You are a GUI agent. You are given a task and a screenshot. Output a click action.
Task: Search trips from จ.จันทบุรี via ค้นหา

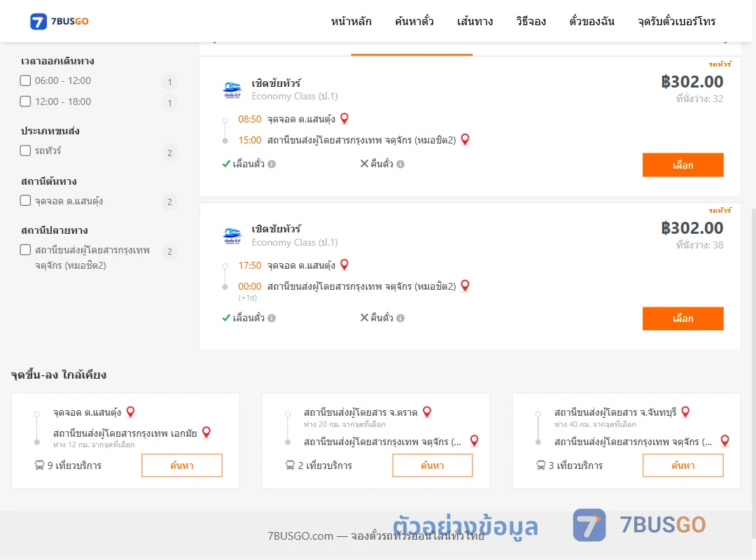[x=682, y=465]
